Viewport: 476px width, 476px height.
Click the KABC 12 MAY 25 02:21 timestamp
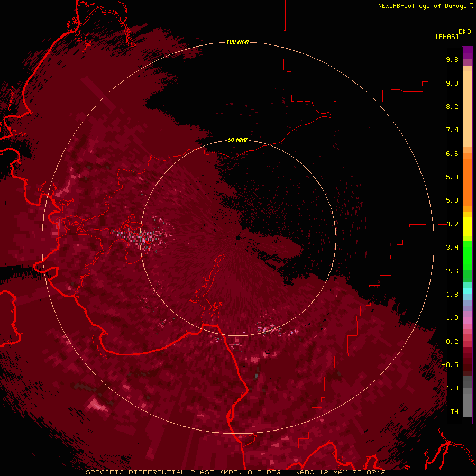click(x=342, y=472)
